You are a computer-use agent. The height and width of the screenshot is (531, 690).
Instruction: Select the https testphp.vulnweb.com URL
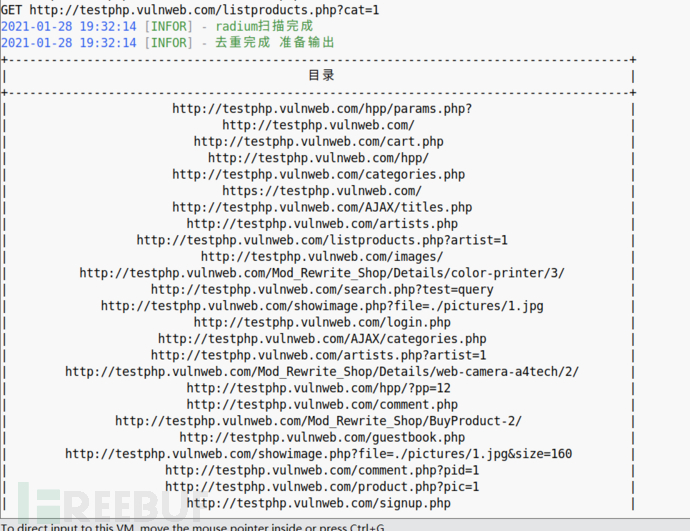pos(322,191)
